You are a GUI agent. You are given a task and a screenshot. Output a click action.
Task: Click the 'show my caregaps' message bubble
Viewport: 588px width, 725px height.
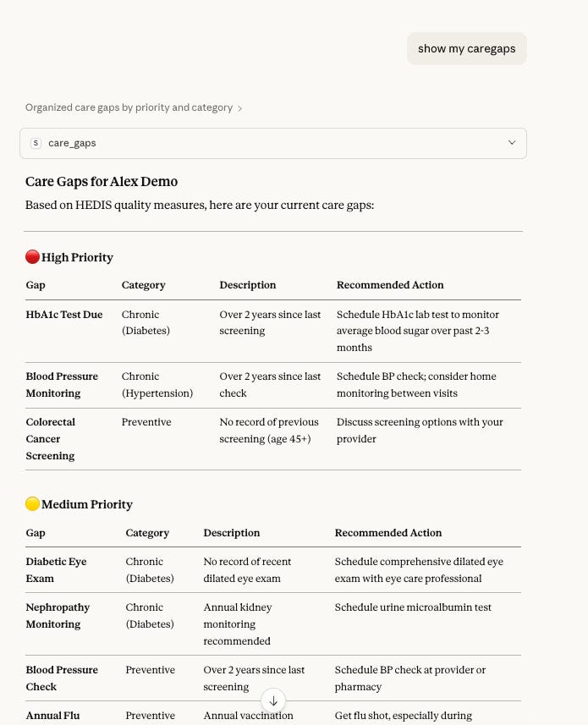467,48
